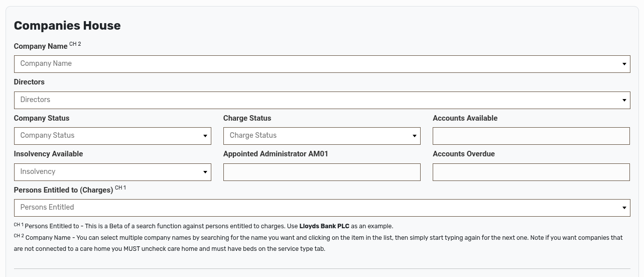Open the Company Status dropdown

coord(105,136)
